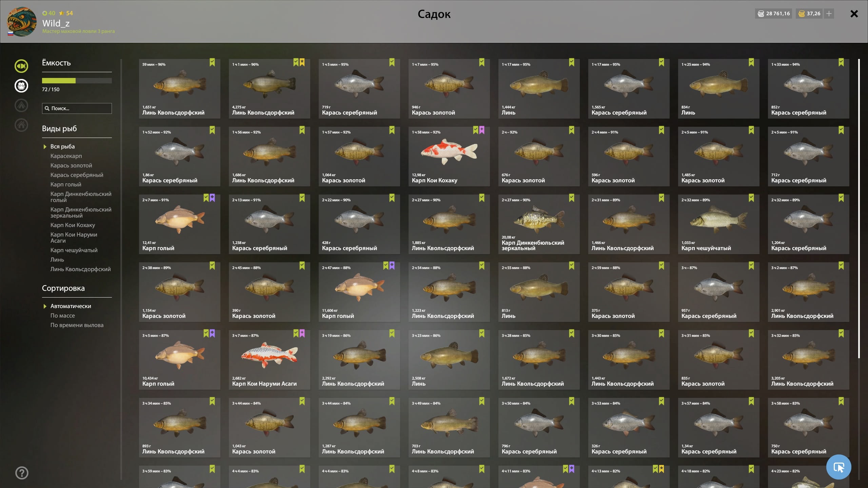Filter by Карп Кои Наруми Асаги
The image size is (868, 488).
pyautogui.click(x=74, y=238)
